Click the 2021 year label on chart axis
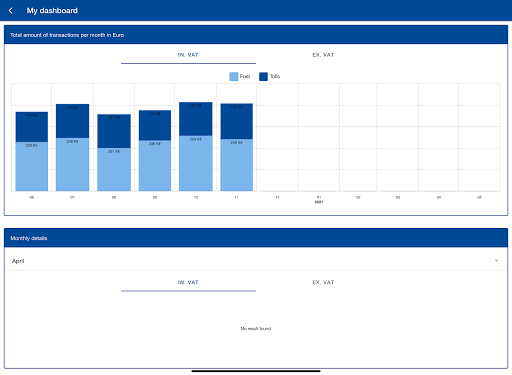The height and width of the screenshot is (375, 512). tap(319, 202)
